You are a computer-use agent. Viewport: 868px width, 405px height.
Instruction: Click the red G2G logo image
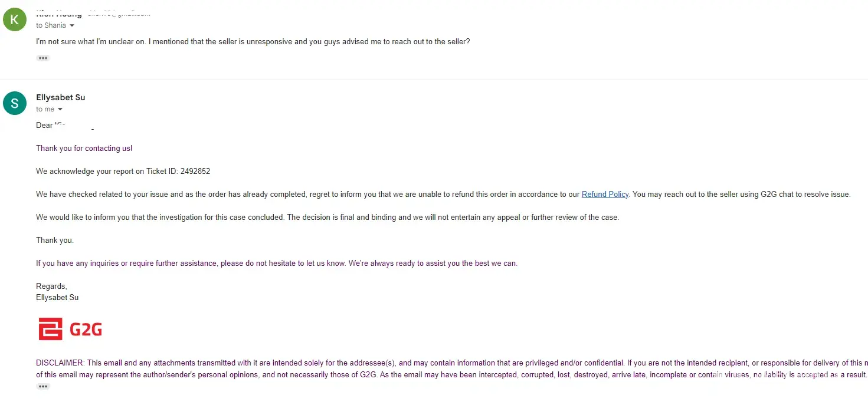[x=70, y=329]
